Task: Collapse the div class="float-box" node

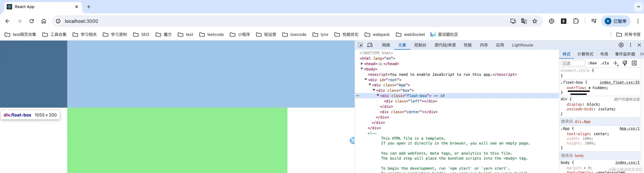Action: click(378, 96)
